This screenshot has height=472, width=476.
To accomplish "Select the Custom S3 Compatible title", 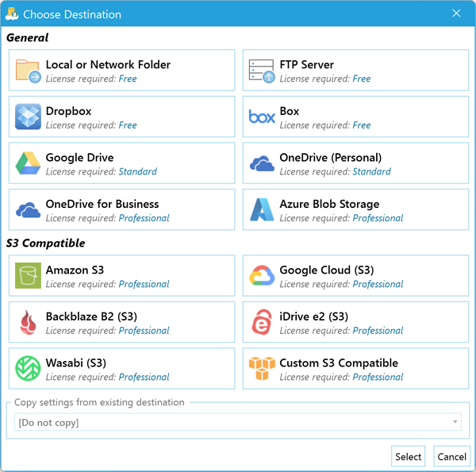I will [339, 363].
